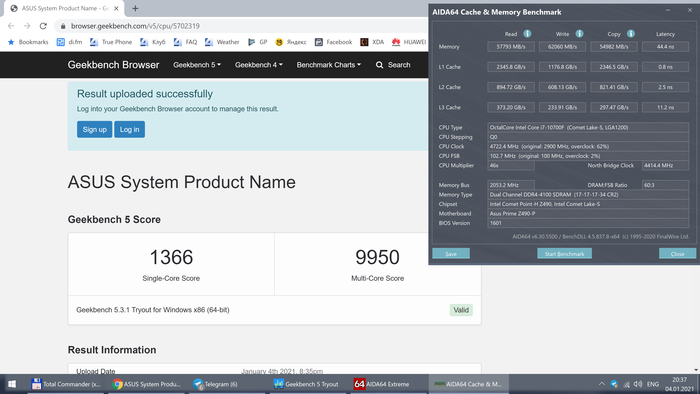The height and width of the screenshot is (394, 700).
Task: Click the browser forward arrow
Action: point(27,26)
